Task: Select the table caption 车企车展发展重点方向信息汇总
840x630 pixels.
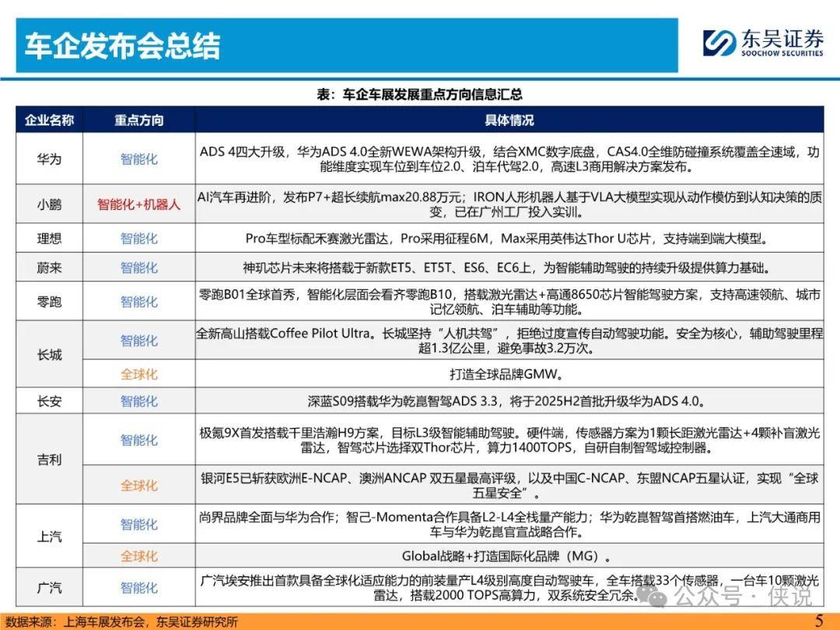Action: pyautogui.click(x=419, y=94)
